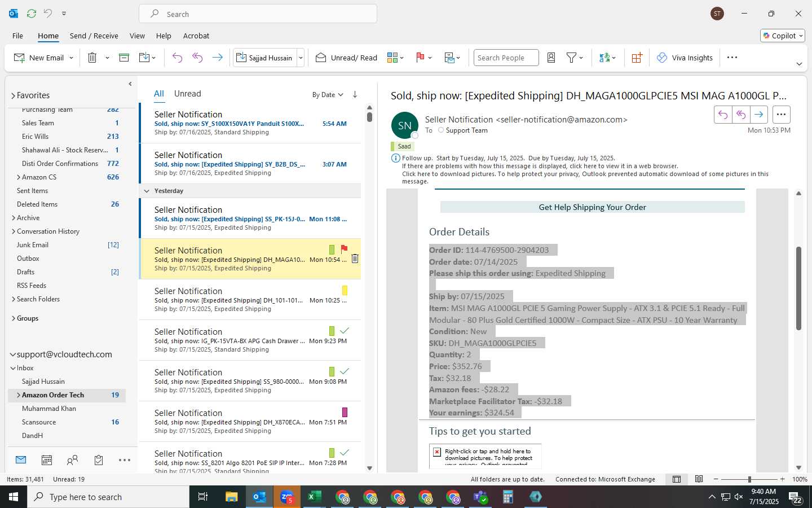Switch to Reading view in status bar
This screenshot has width=812, height=508.
pyautogui.click(x=699, y=479)
